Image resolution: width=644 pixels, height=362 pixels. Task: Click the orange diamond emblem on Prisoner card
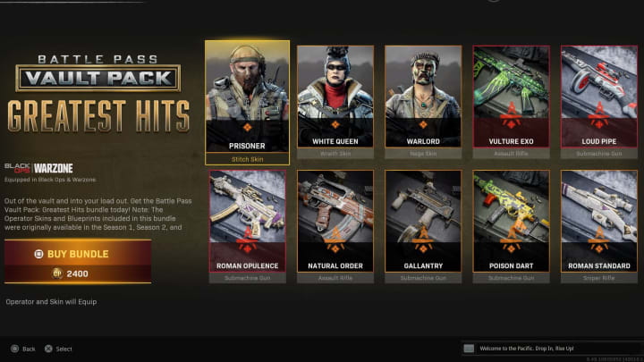coord(247,127)
